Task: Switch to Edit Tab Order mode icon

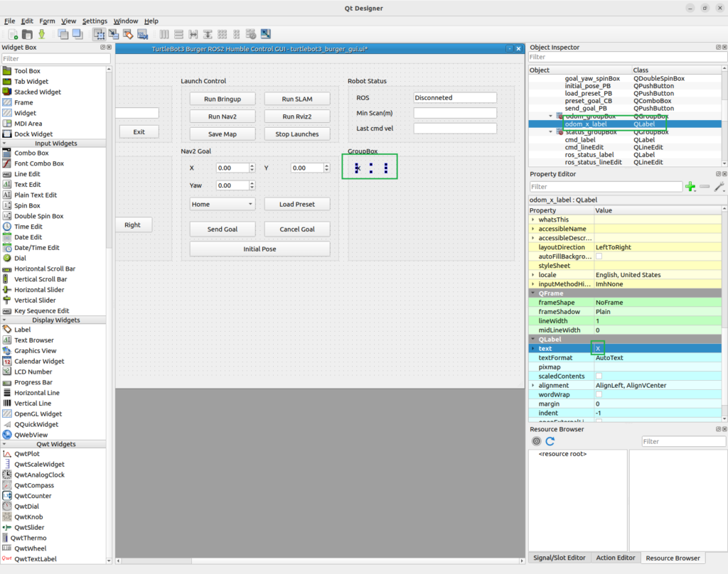Action: click(x=142, y=34)
